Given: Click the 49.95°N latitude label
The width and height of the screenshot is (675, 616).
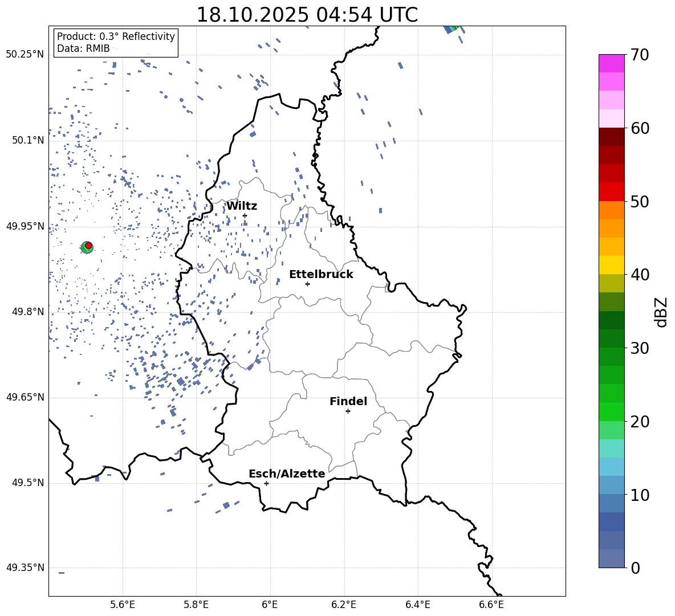Looking at the screenshot, I should 25,226.
